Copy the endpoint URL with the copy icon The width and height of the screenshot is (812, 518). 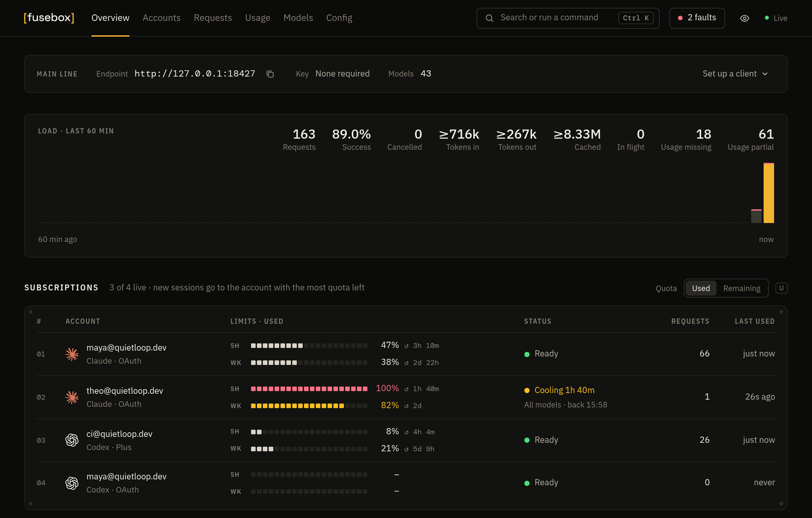(270, 74)
